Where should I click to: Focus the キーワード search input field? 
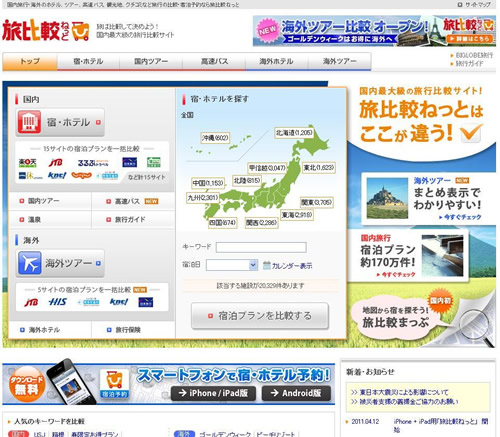261,247
